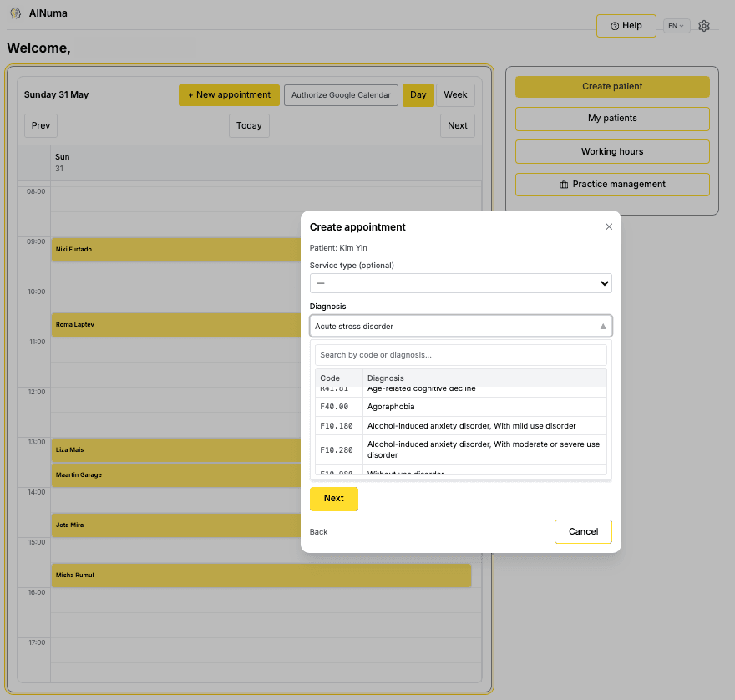The image size is (735, 700).
Task: Click the Code column header
Action: click(338, 378)
